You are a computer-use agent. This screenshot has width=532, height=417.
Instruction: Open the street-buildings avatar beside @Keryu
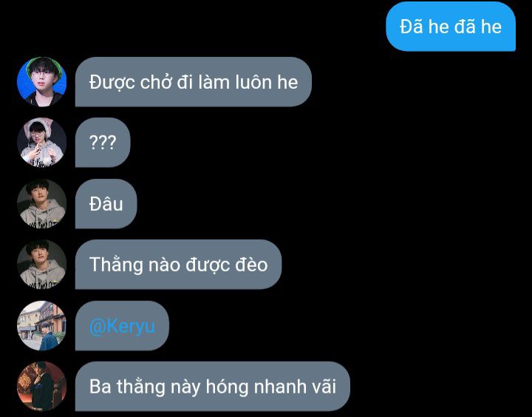(x=41, y=325)
